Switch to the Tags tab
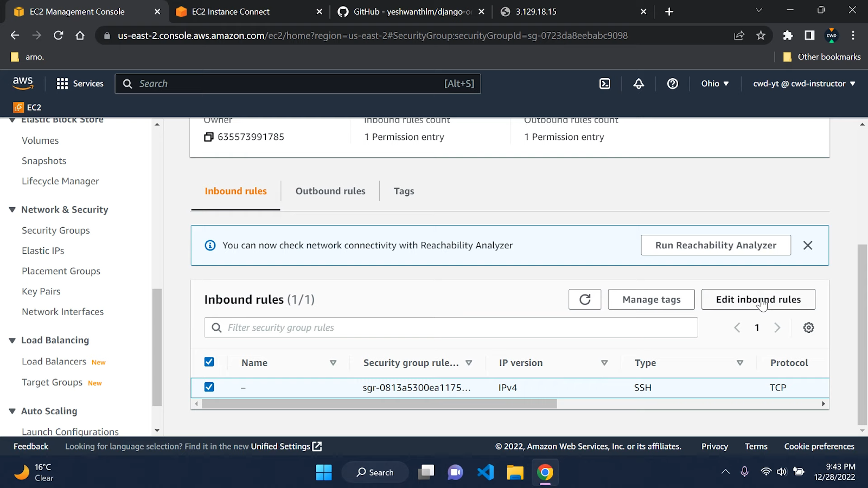This screenshot has width=868, height=488. point(404,191)
